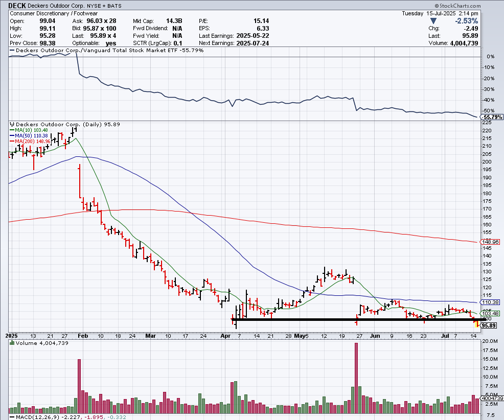Click the timestamp Tuesday 15-Jul-2025 2:14 pm

tap(440, 13)
